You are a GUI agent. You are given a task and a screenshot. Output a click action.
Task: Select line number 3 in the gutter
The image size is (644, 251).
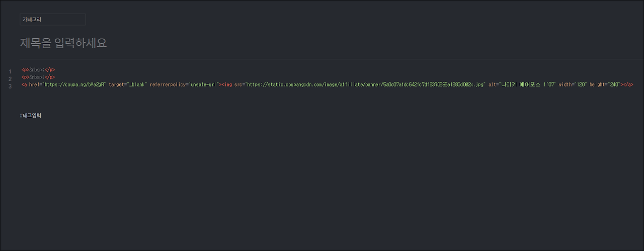(x=10, y=87)
